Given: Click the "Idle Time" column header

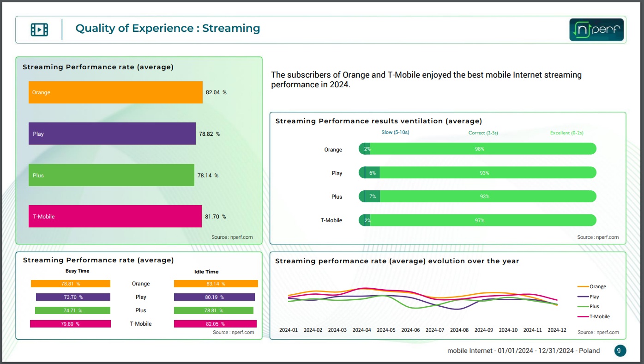Looking at the screenshot, I should tap(206, 272).
